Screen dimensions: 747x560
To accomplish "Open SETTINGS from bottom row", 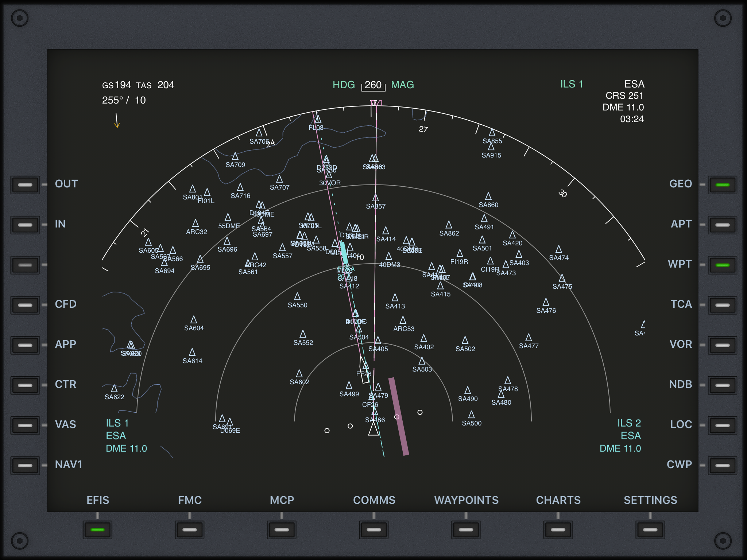I will [650, 529].
